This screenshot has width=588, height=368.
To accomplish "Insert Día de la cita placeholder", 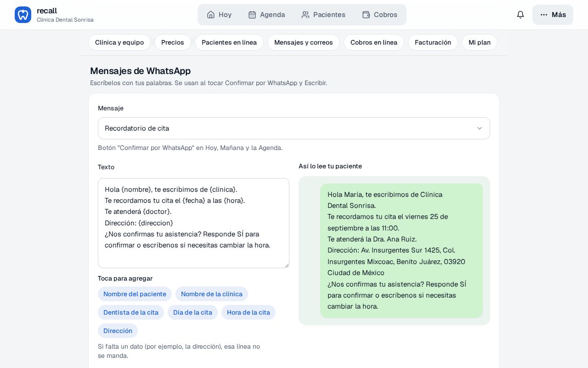I will click(x=192, y=312).
